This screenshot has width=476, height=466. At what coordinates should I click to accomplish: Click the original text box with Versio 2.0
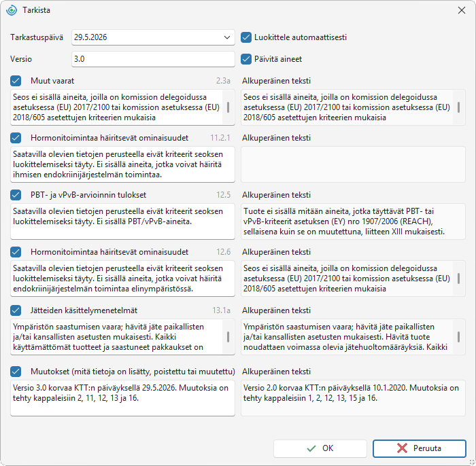353,398
